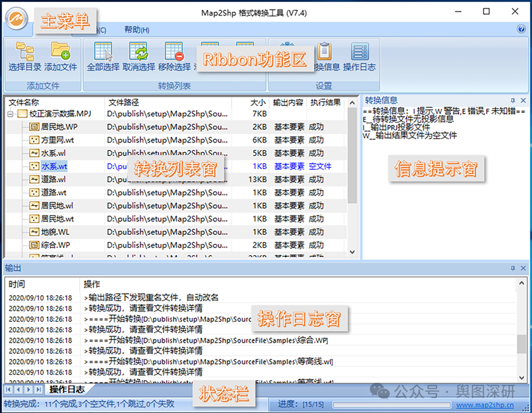
Task: Click up arrow of log scrollbar
Action: (522, 282)
